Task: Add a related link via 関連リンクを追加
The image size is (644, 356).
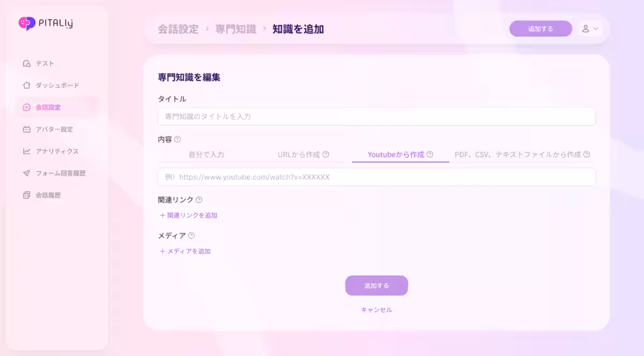Action: [188, 215]
